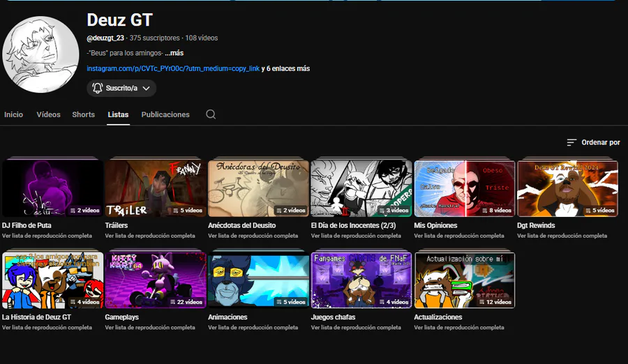View full playlist under DJ Filho de Puta
Viewport: 628px width, 364px height.
[x=47, y=236]
